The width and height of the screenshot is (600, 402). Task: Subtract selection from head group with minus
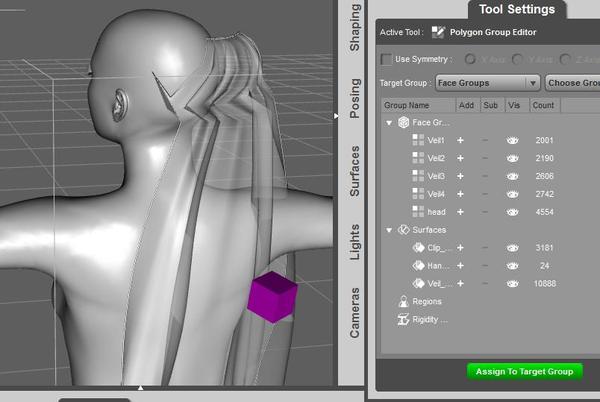coord(485,212)
